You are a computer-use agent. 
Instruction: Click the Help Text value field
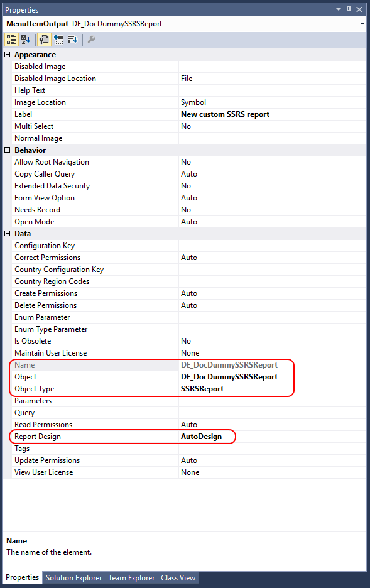[272, 90]
